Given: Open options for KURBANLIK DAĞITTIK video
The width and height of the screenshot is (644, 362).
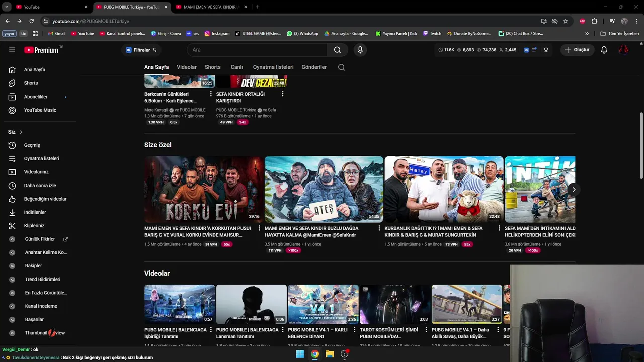Looking at the screenshot, I should pos(500,228).
